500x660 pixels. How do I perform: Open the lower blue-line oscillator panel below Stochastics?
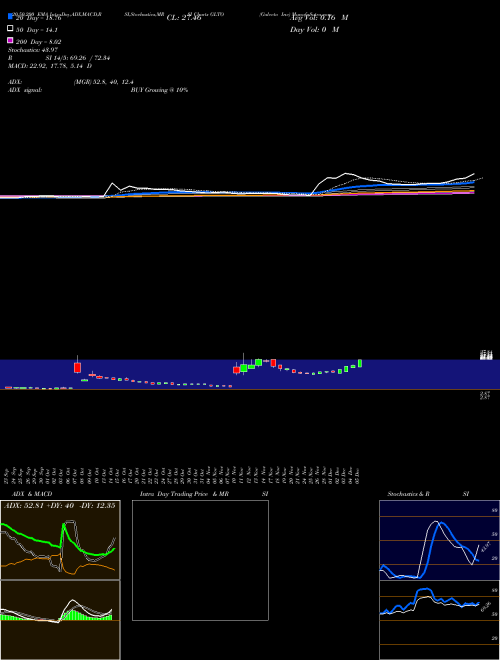[x=439, y=620]
